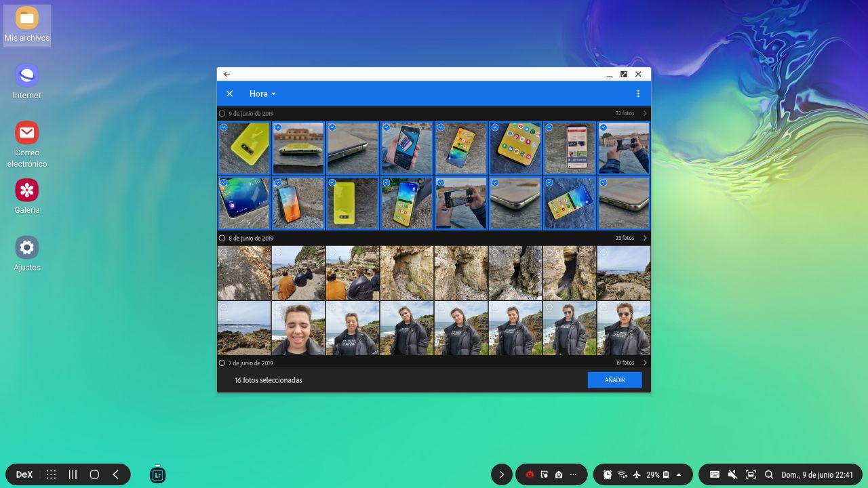
Task: Click the taskbar search magnifier icon
Action: tap(769, 474)
